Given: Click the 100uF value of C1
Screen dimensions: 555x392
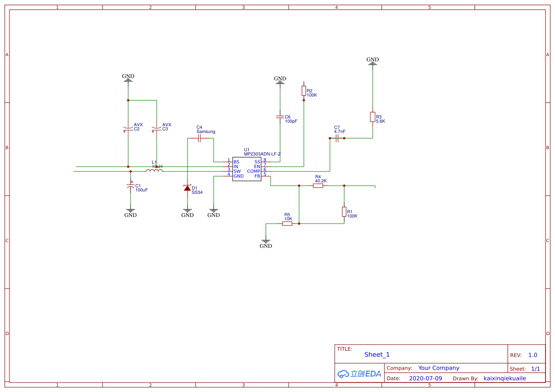Looking at the screenshot, I should 141,190.
